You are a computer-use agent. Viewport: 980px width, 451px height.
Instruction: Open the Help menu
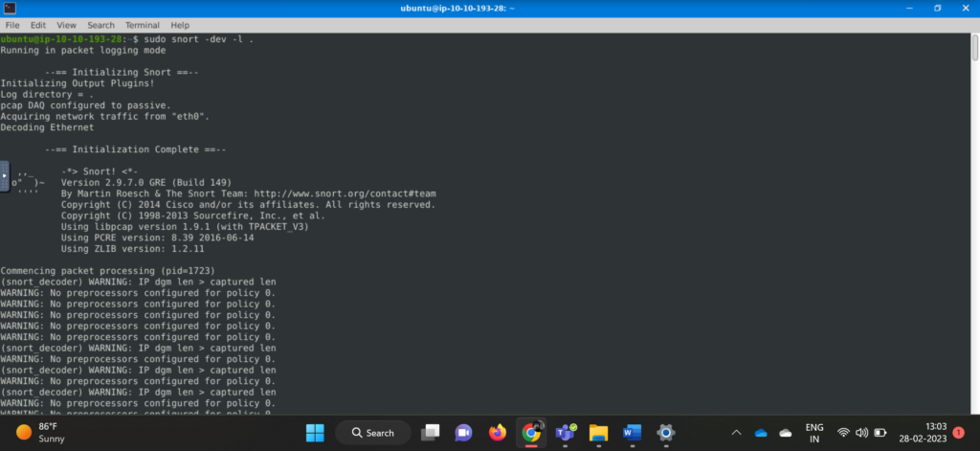[x=180, y=24]
